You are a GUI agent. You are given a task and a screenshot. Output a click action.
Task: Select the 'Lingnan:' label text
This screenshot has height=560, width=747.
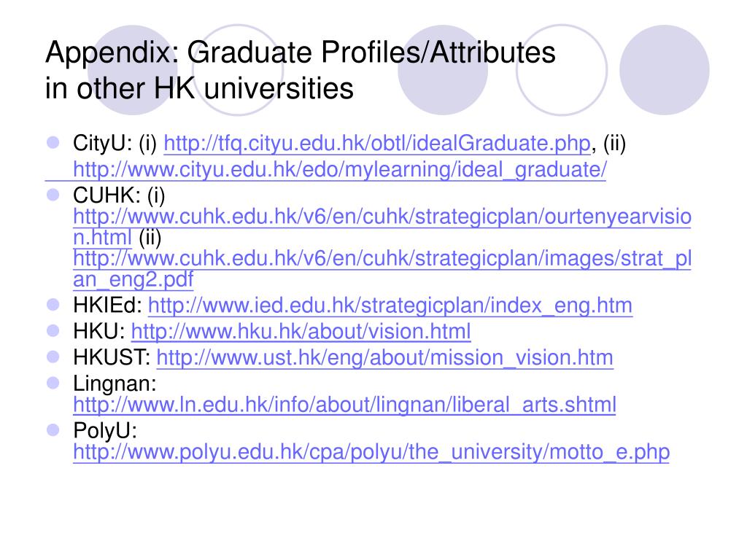click(115, 384)
